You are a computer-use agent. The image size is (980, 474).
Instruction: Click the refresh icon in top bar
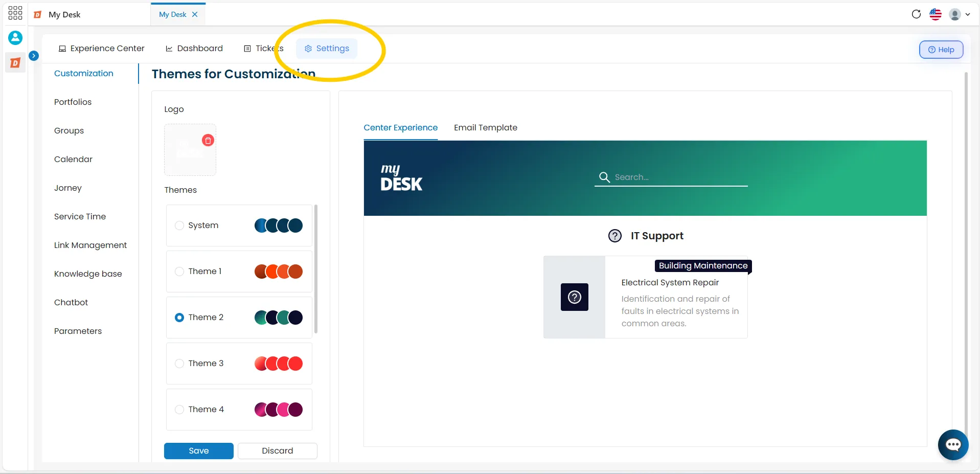click(916, 14)
